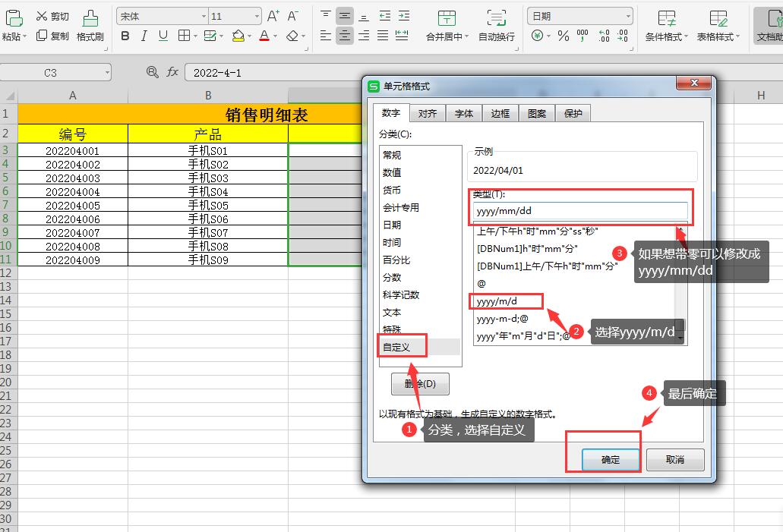Expand the fill color dropdown arrow
This screenshot has height=532, width=783.
(248, 36)
